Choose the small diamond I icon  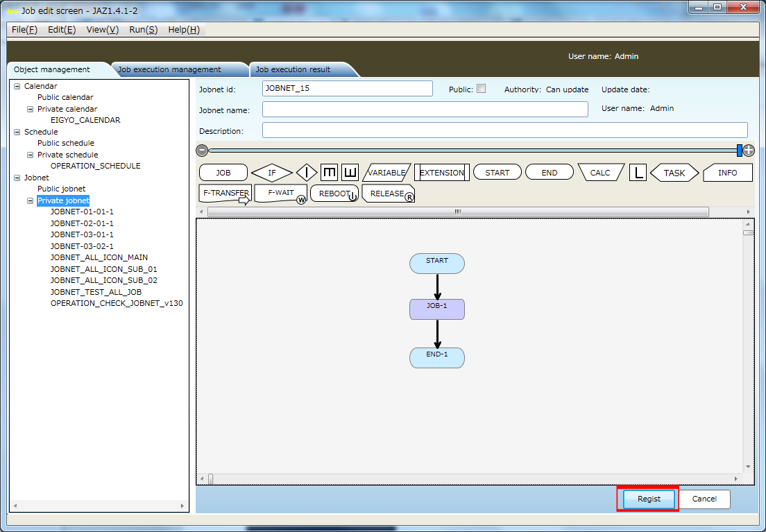(x=307, y=173)
